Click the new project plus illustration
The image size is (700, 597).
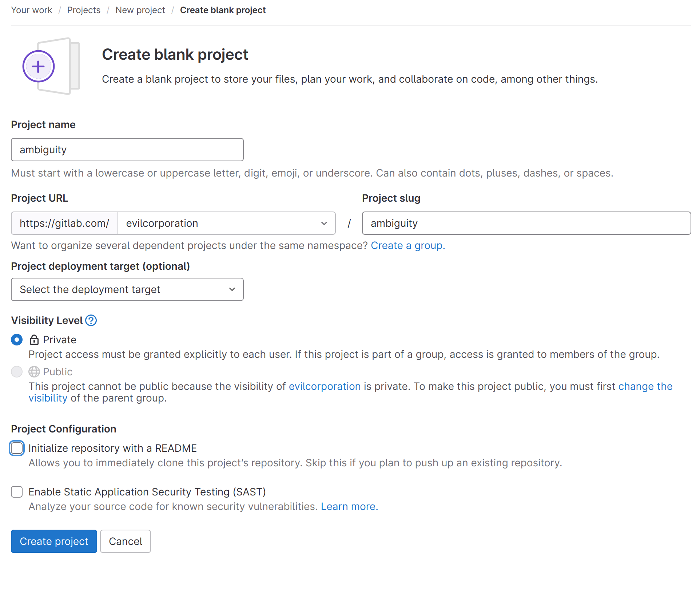pyautogui.click(x=39, y=67)
